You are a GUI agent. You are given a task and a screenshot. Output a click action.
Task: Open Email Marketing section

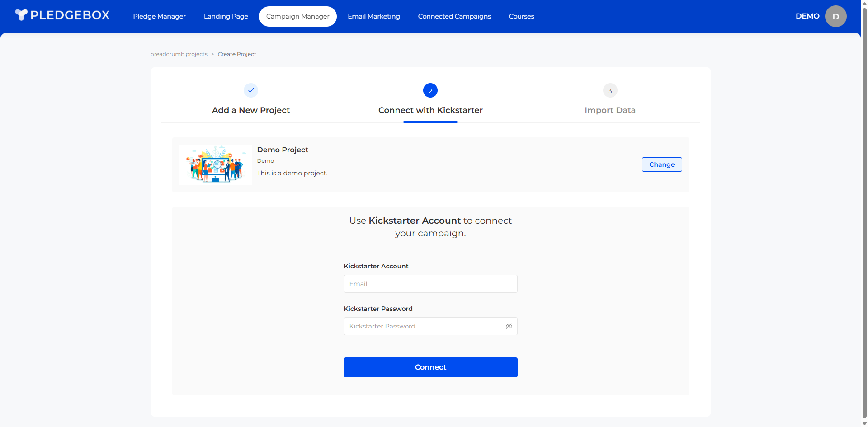tap(373, 16)
